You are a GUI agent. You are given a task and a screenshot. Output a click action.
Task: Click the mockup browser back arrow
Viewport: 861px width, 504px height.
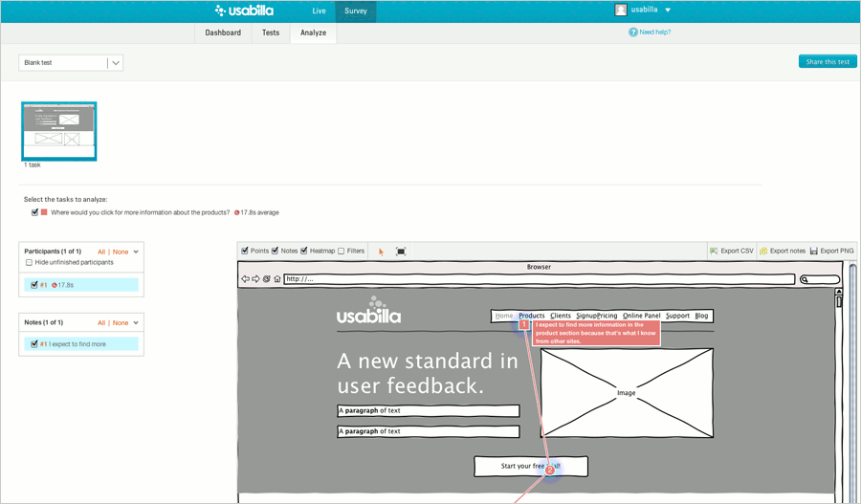[246, 279]
